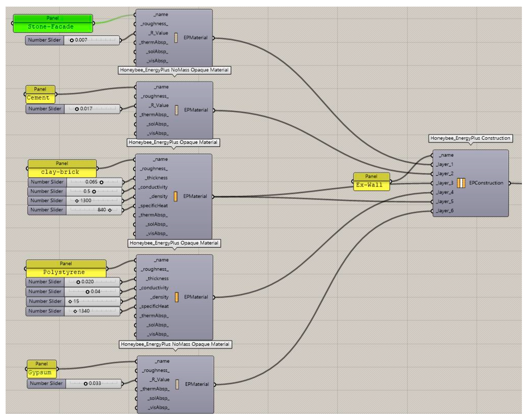Click the 0.033 Gypsum slider knob
The height and width of the screenshot is (420, 527).
[x=86, y=384]
